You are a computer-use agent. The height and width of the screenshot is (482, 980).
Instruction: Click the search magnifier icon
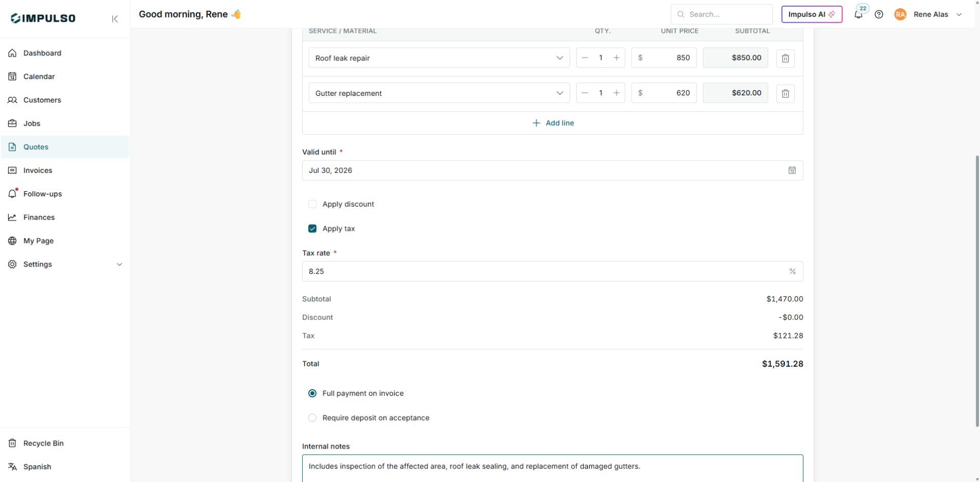pos(681,14)
